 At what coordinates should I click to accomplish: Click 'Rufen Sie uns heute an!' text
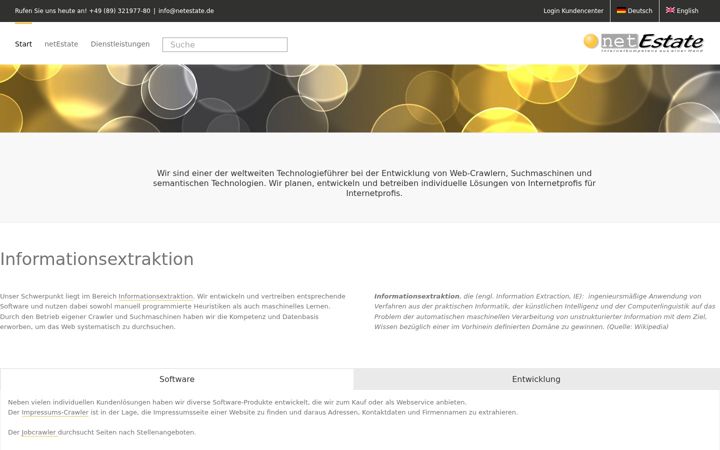[x=51, y=11]
